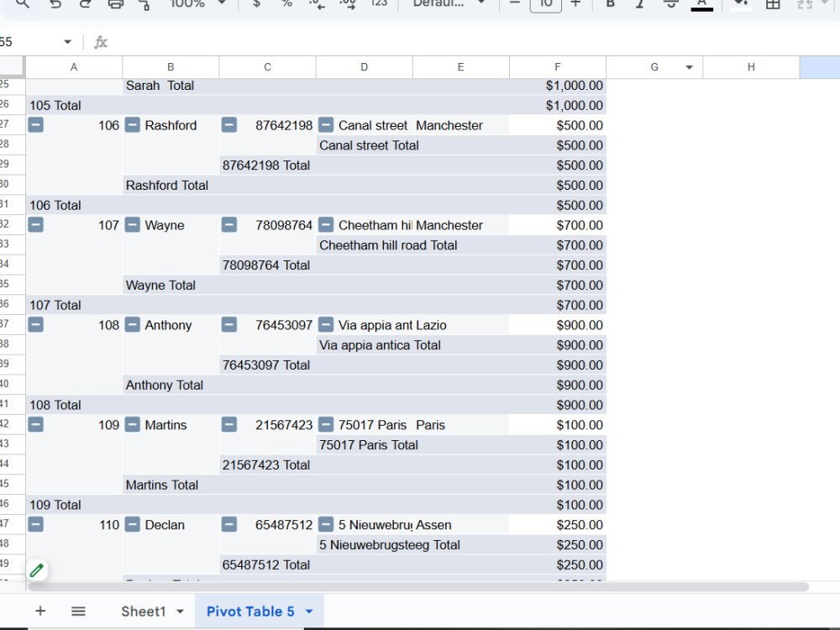Click the "Rashford Total" cell
Image resolution: width=840 pixels, height=630 pixels.
(x=171, y=186)
